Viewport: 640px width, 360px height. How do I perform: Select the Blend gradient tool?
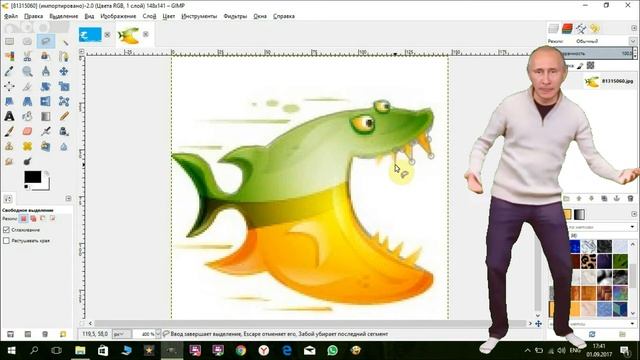46,116
